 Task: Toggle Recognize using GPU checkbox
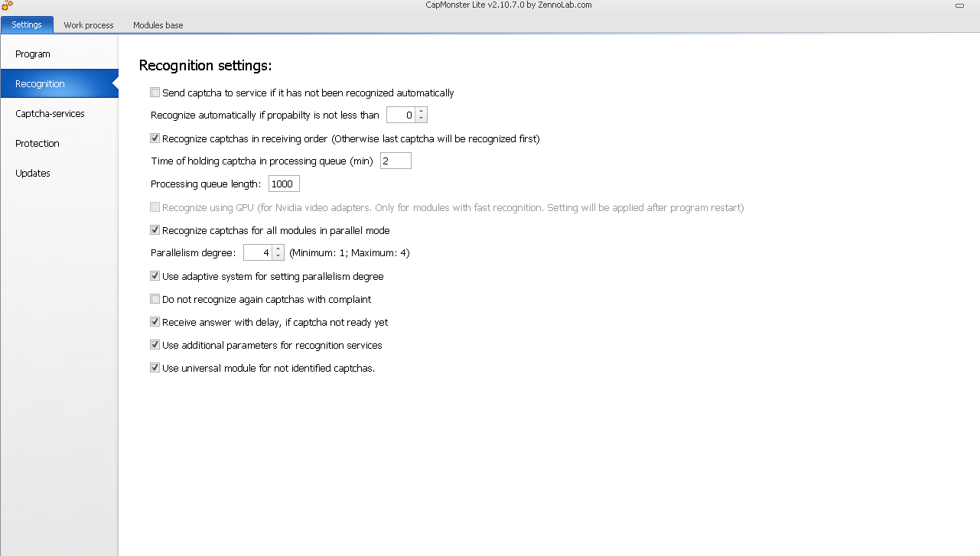(155, 207)
